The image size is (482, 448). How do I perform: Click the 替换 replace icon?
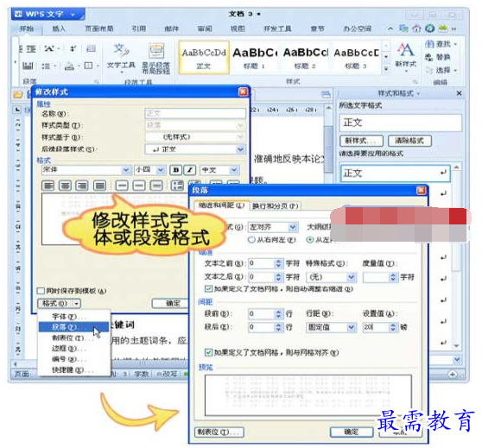[428, 58]
